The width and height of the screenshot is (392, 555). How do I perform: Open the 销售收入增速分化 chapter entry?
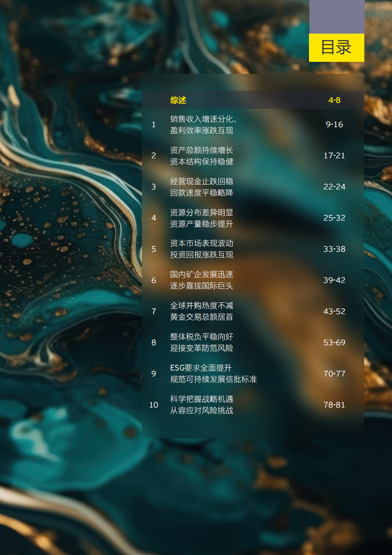pos(203,125)
